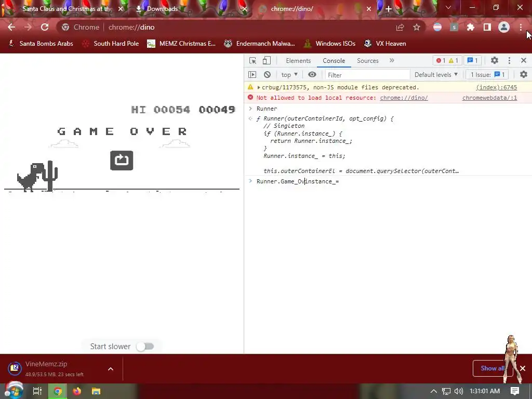This screenshot has height=399, width=532.
Task: Open the chromewebdata/:1 source link
Action: click(489, 98)
